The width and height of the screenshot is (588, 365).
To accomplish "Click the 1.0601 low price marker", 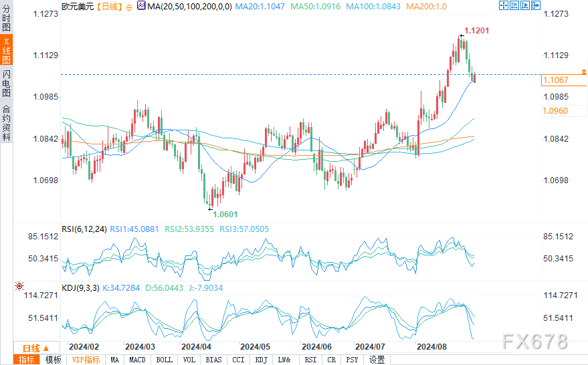I will [225, 215].
